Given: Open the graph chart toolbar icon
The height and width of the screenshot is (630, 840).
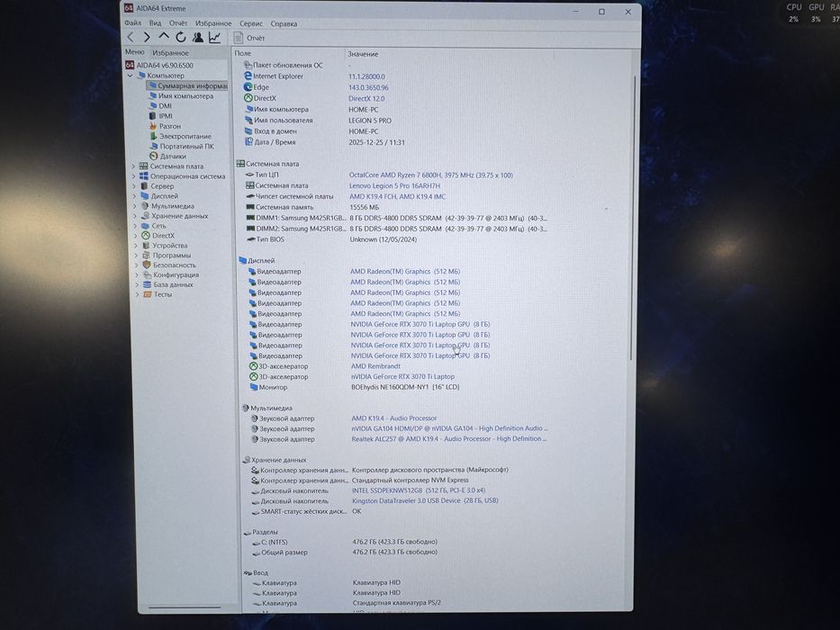Looking at the screenshot, I should coord(214,37).
